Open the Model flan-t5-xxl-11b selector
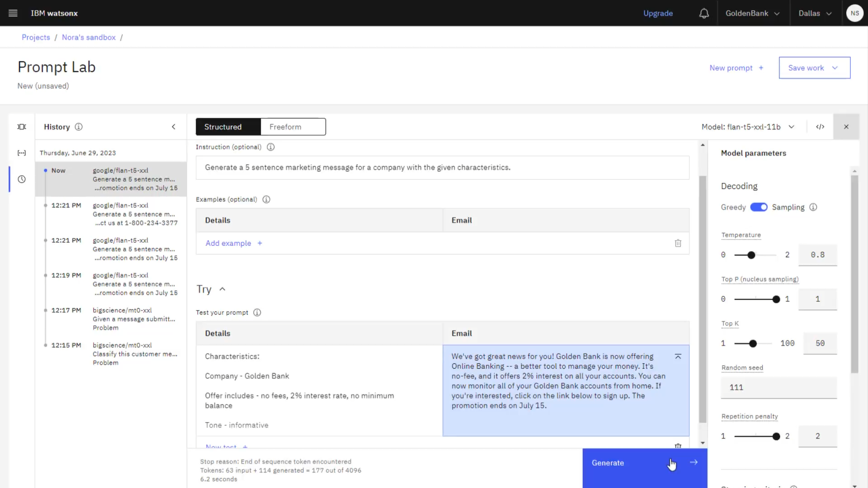Image resolution: width=868 pixels, height=488 pixels. tap(748, 127)
